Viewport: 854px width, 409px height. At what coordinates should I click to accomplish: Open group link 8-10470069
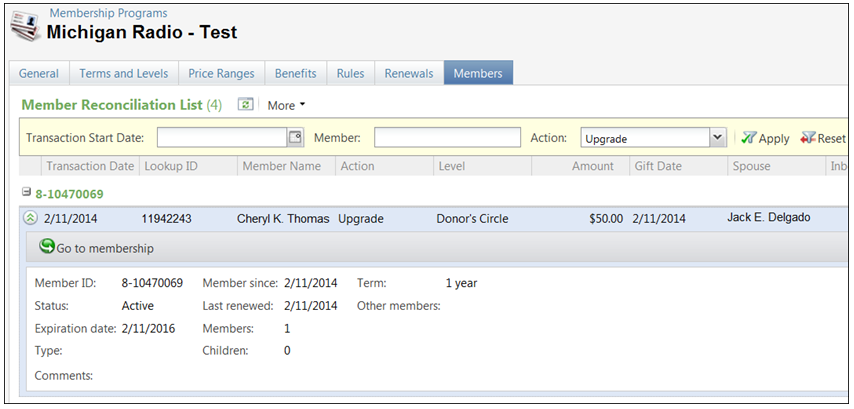tap(69, 194)
